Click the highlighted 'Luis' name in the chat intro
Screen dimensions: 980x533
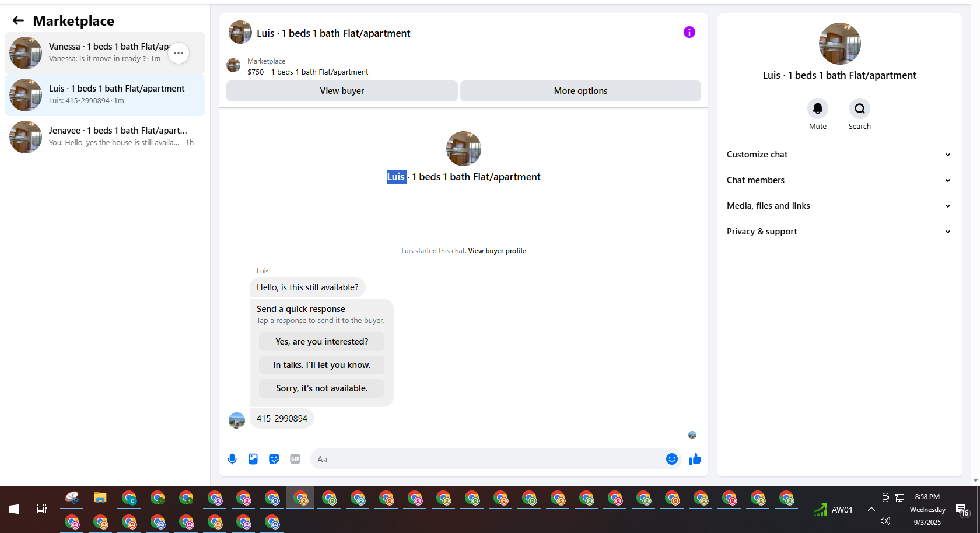pos(396,177)
